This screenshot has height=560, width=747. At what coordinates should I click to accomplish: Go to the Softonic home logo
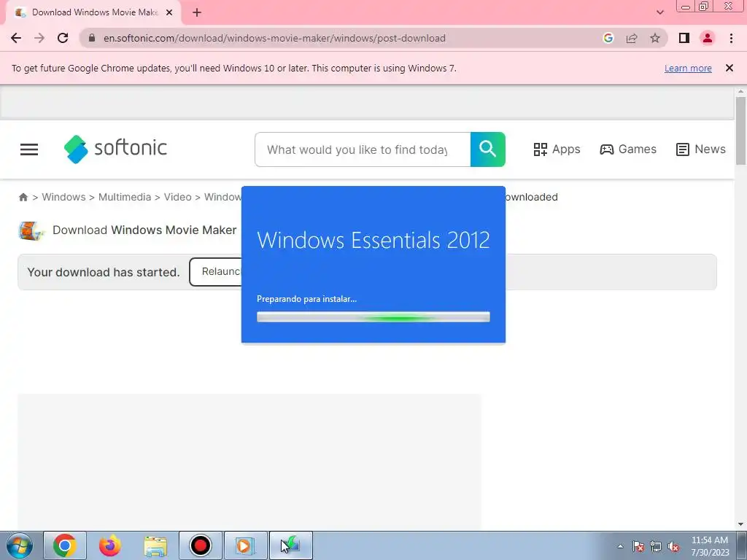[115, 149]
